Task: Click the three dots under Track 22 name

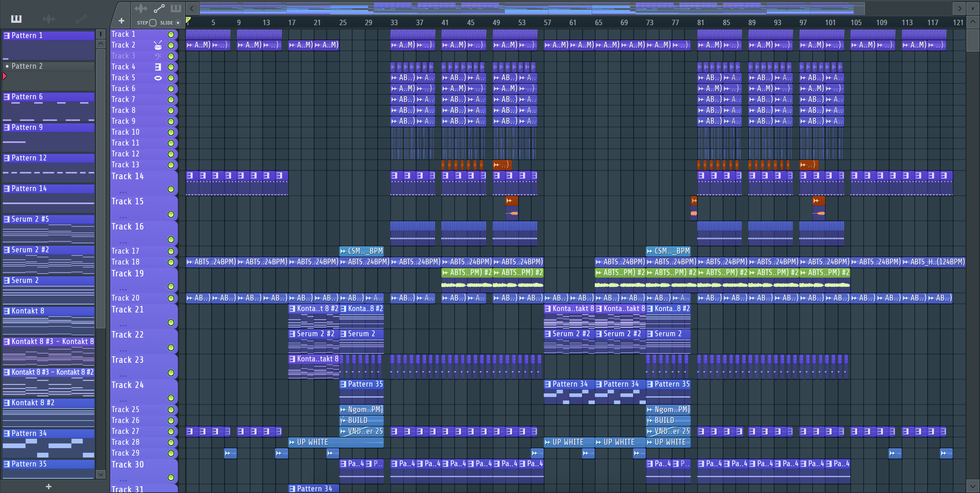Action: point(123,351)
